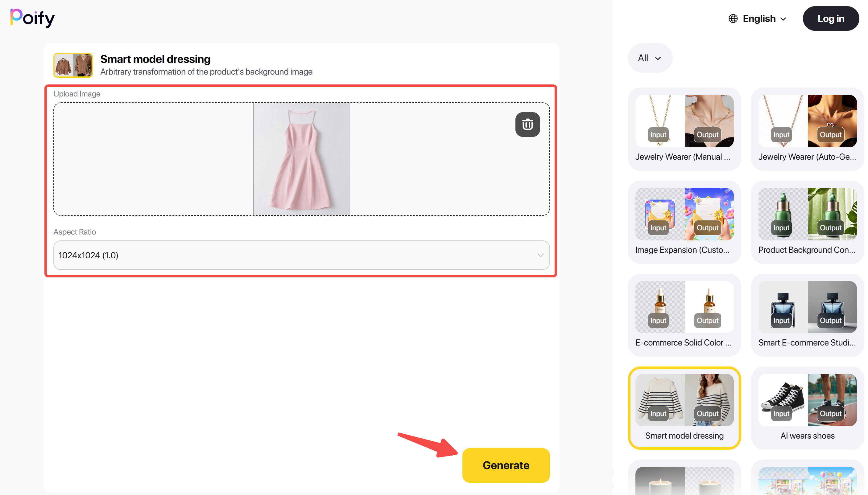The width and height of the screenshot is (868, 495).
Task: Open the Aspect Ratio dropdown
Action: pyautogui.click(x=301, y=255)
